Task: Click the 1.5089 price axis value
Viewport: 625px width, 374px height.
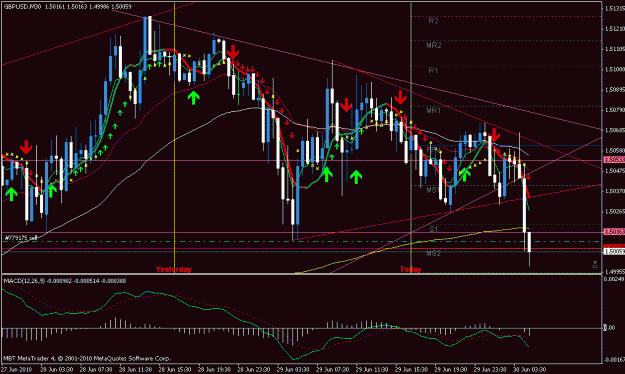Action: click(615, 90)
